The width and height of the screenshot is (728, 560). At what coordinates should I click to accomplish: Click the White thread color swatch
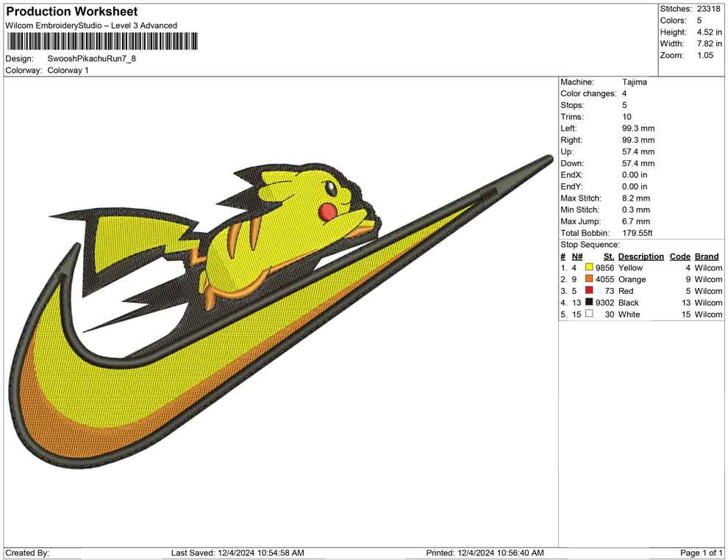(589, 314)
